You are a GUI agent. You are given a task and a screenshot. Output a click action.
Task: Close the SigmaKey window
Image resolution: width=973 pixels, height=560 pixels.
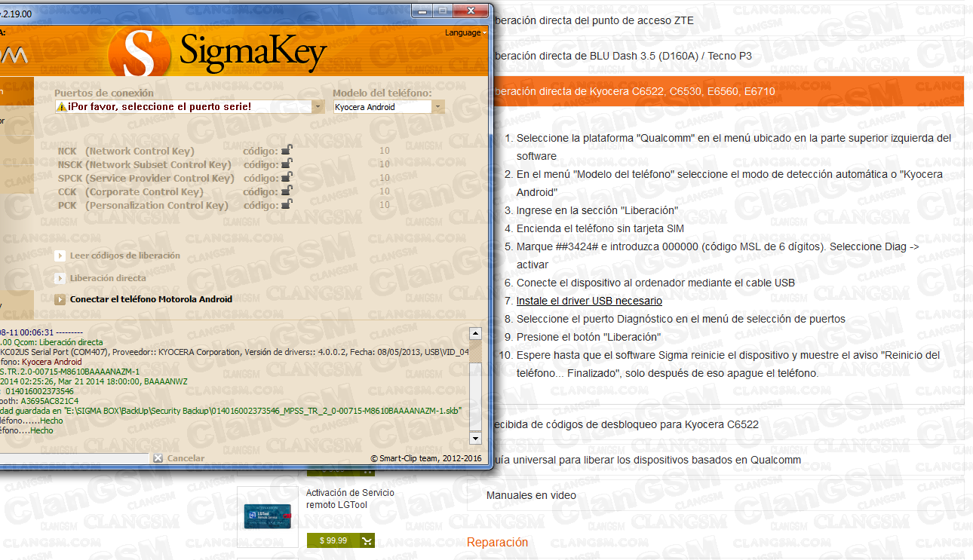[469, 11]
